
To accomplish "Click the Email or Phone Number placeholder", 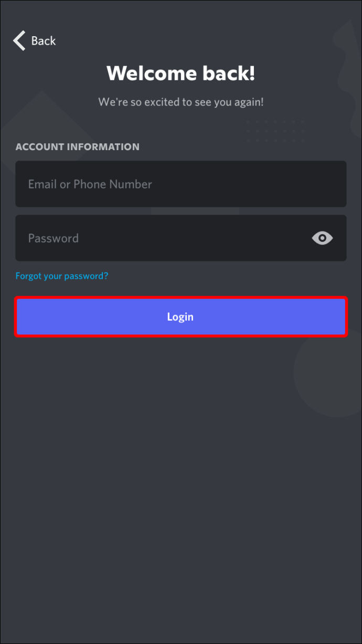I will (90, 184).
